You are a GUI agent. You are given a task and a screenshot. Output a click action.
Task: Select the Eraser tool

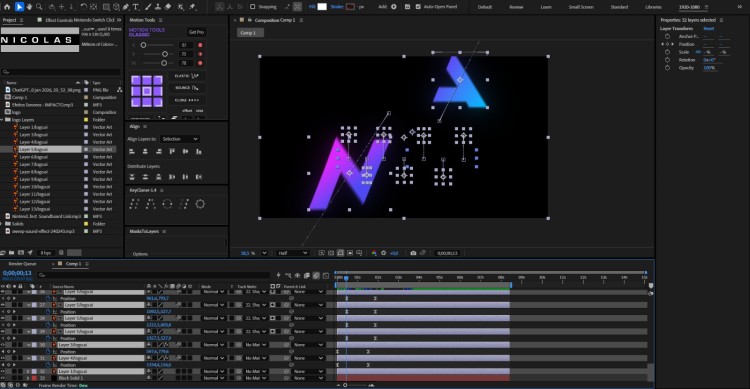[x=168, y=7]
